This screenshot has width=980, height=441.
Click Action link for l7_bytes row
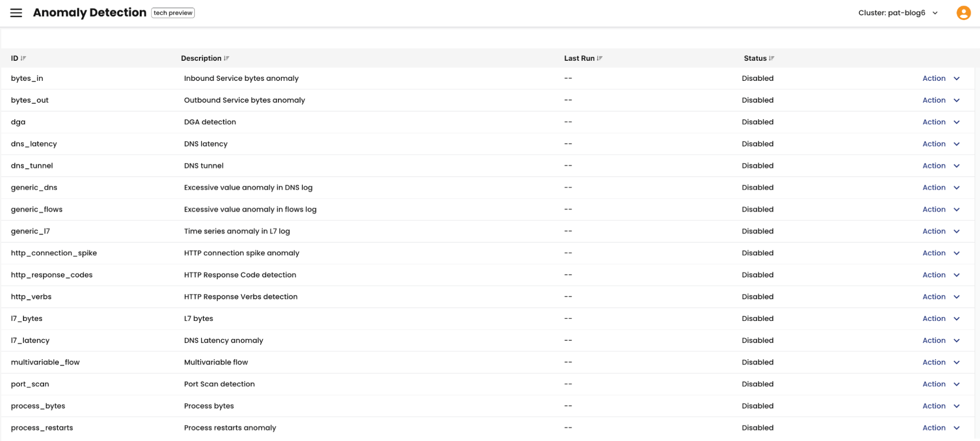934,318
